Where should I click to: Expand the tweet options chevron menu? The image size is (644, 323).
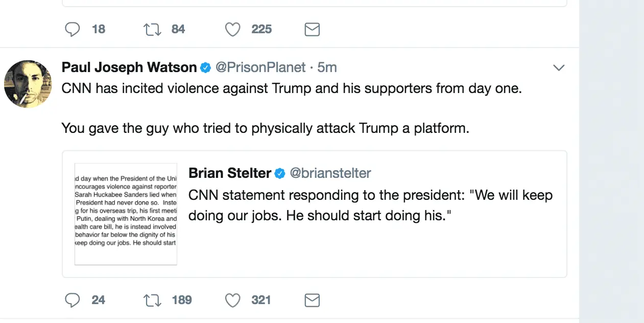[559, 68]
